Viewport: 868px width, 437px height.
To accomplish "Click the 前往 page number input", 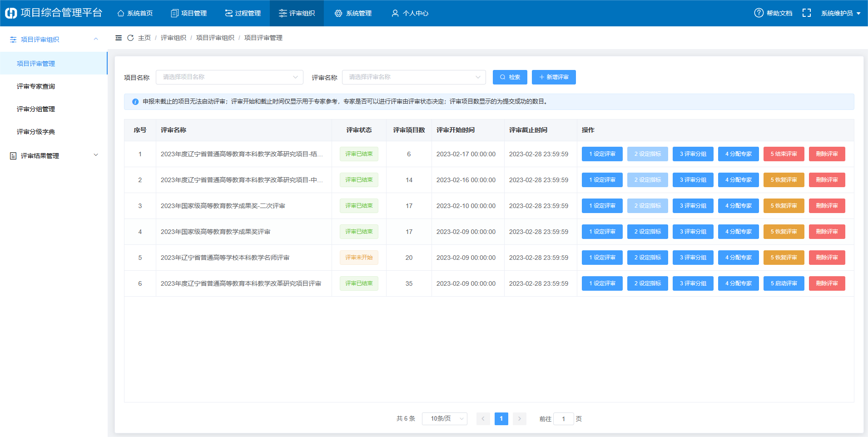I will pos(563,419).
